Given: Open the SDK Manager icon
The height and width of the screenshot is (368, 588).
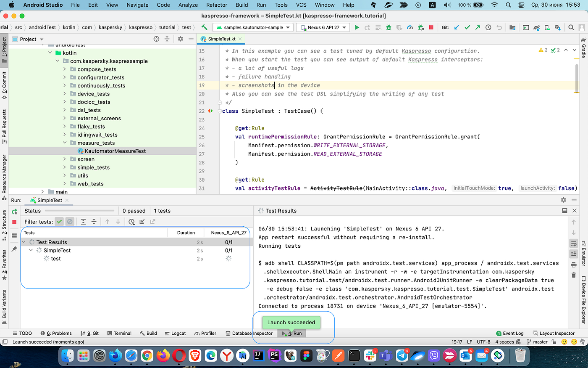Looking at the screenshot, I should pos(558,27).
